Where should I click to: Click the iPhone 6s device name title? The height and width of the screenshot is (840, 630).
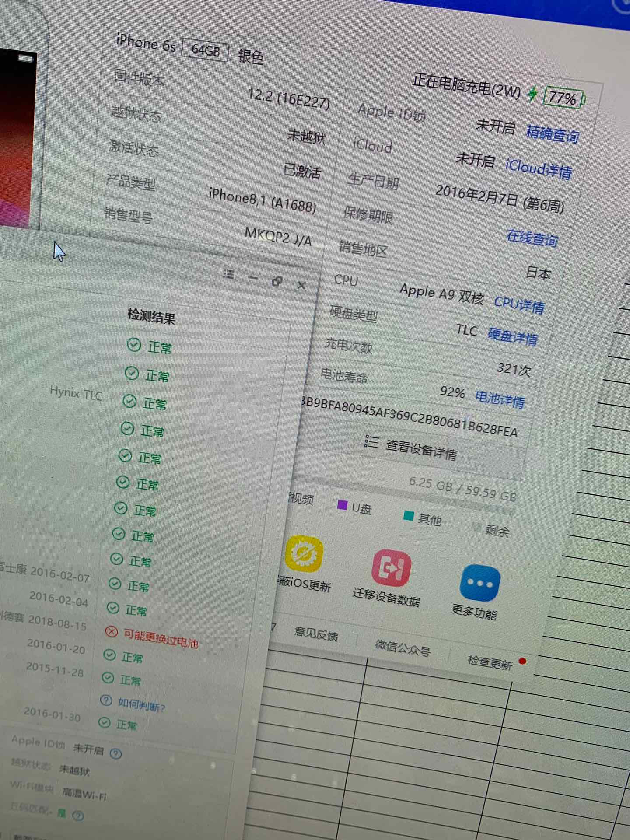coord(146,43)
